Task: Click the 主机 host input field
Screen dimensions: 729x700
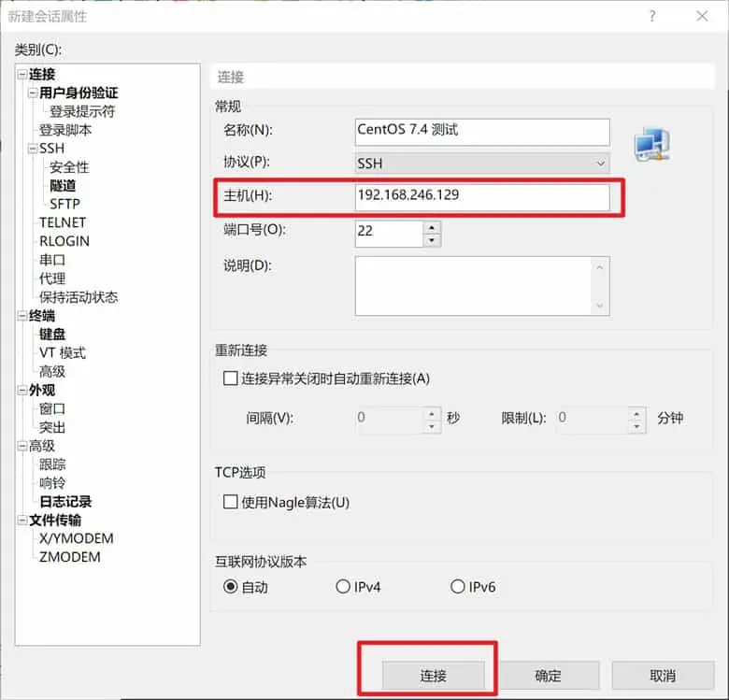Action: coord(481,196)
